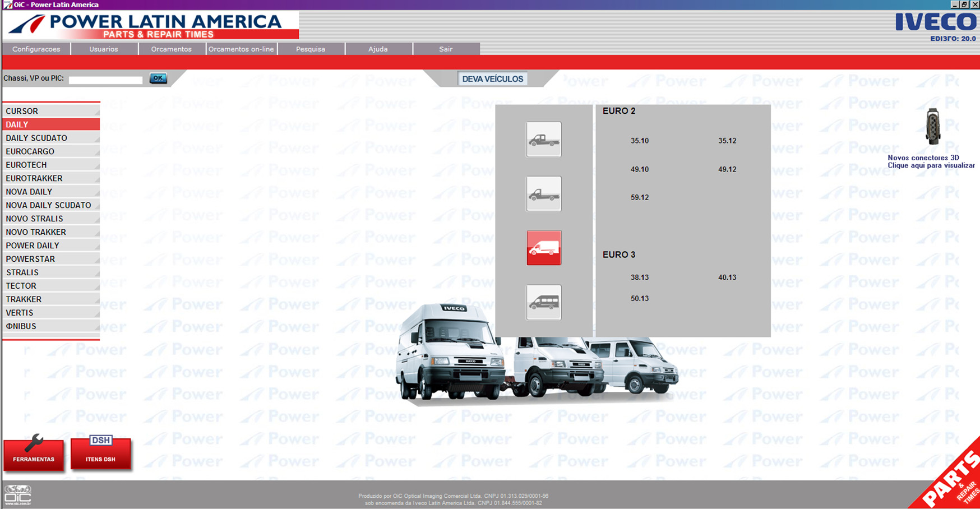Click the OiC logo in footer
The image size is (980, 509).
point(18,496)
